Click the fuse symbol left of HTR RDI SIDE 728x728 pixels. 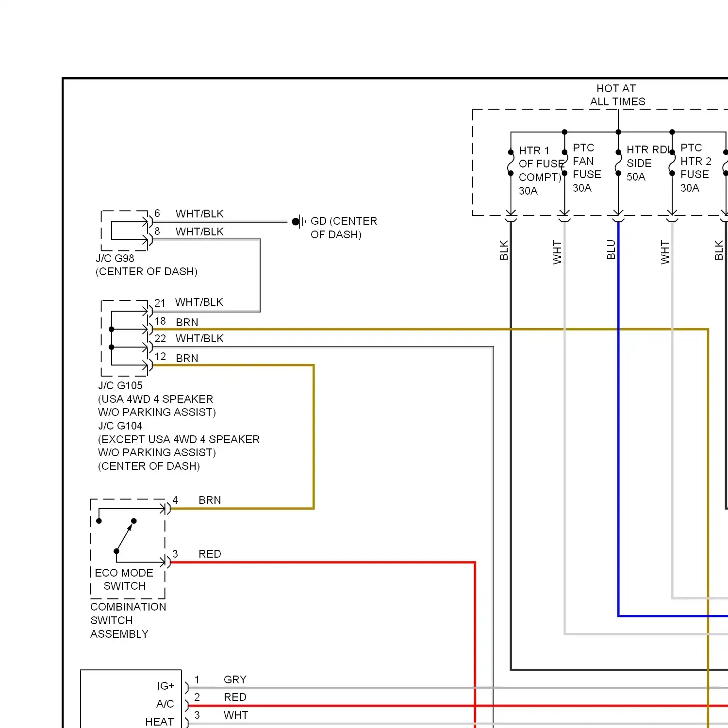click(x=618, y=163)
